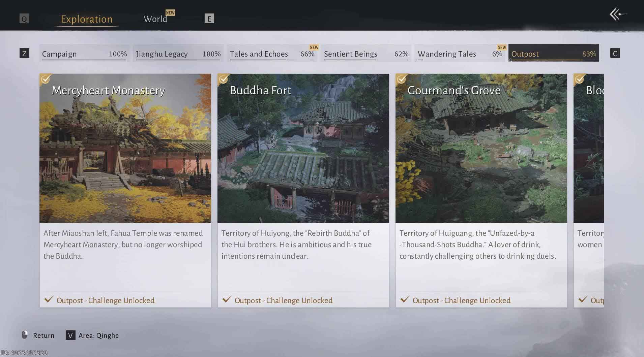The image size is (644, 357).
Task: Open the Campaign category
Action: click(x=84, y=53)
